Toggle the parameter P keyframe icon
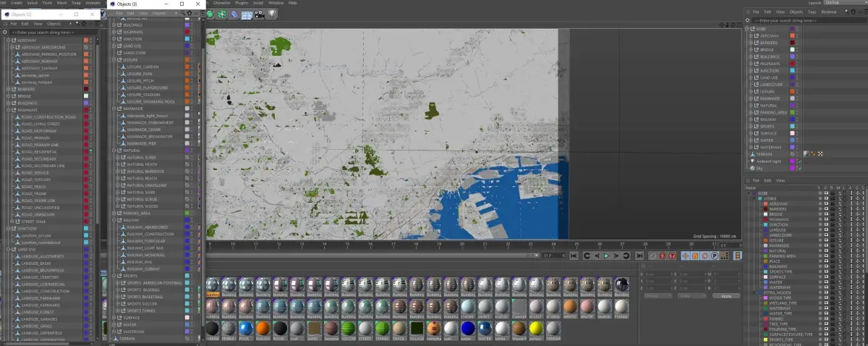 (715, 256)
